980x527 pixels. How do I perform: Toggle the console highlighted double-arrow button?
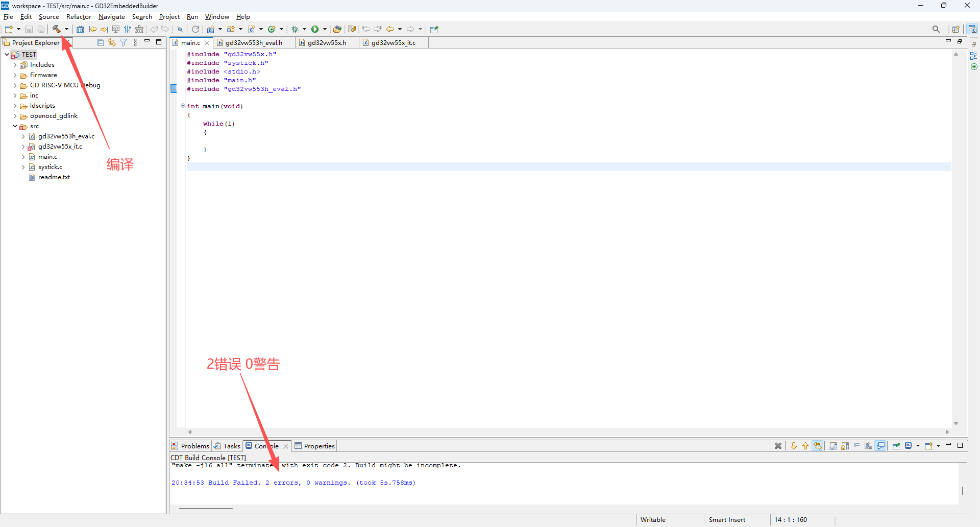click(x=818, y=446)
